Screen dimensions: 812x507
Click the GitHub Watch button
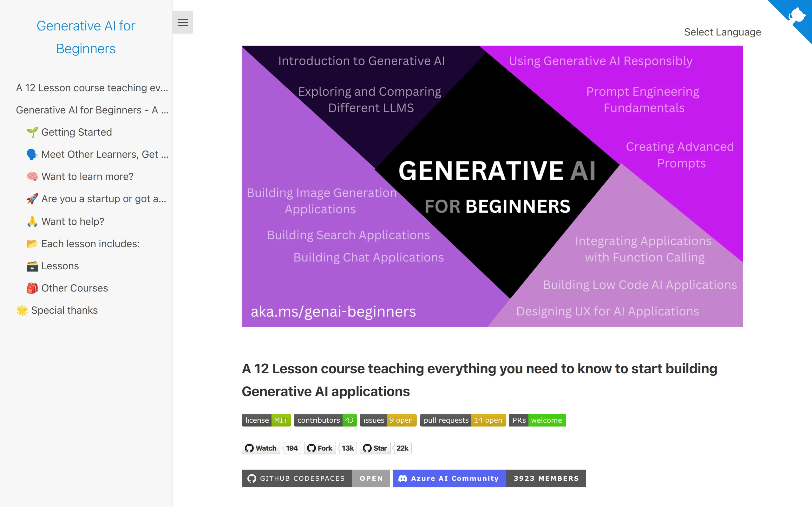[261, 448]
